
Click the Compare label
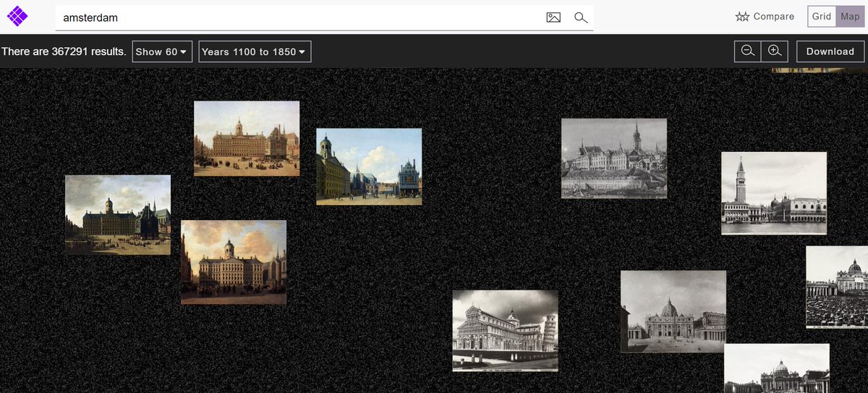[x=773, y=17]
